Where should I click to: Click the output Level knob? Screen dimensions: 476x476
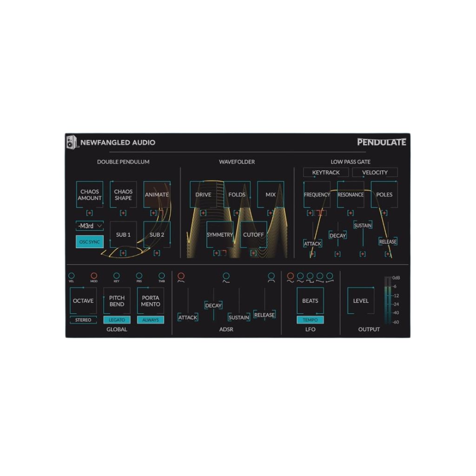(x=361, y=301)
